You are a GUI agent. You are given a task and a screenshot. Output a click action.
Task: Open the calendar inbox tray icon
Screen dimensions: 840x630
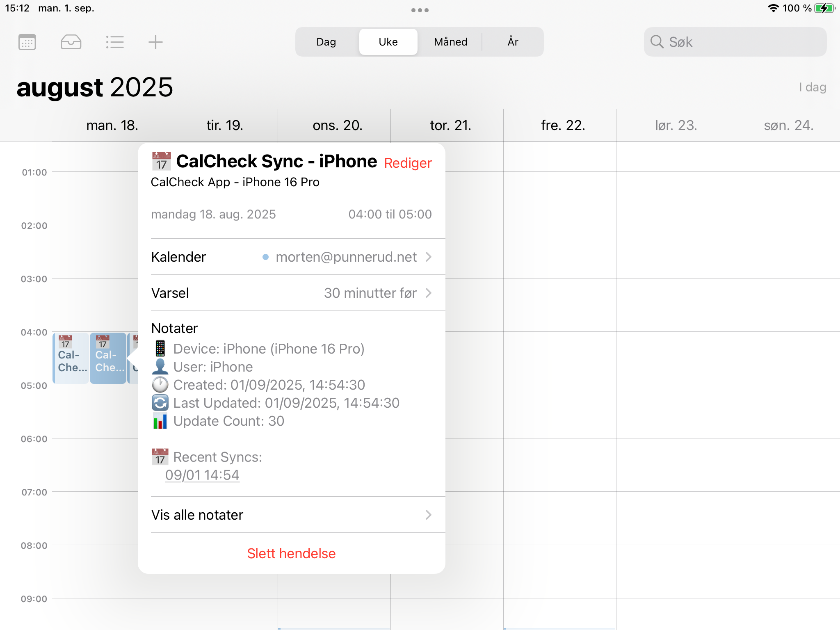[x=71, y=42]
